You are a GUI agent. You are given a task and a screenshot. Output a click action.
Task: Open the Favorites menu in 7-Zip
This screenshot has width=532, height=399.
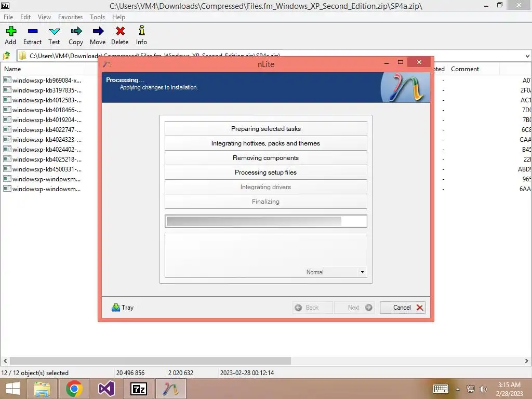coord(70,17)
